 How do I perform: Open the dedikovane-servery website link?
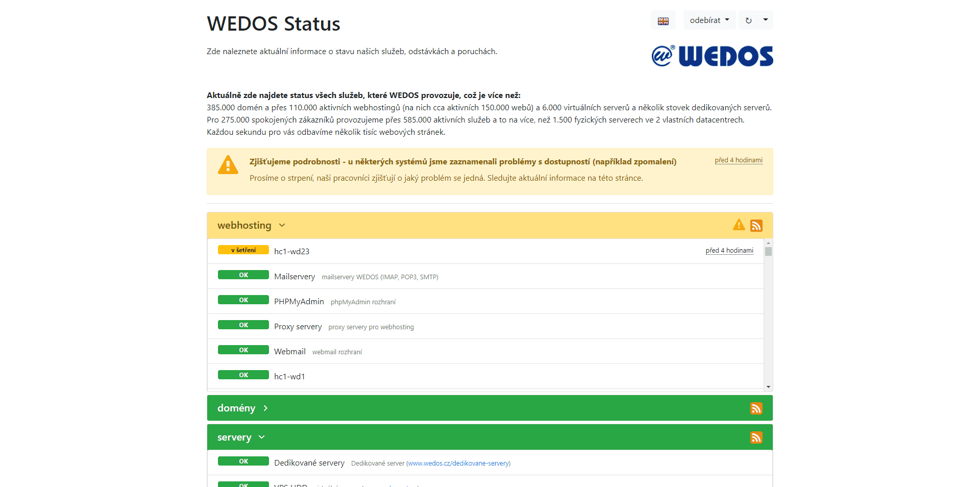click(x=458, y=464)
